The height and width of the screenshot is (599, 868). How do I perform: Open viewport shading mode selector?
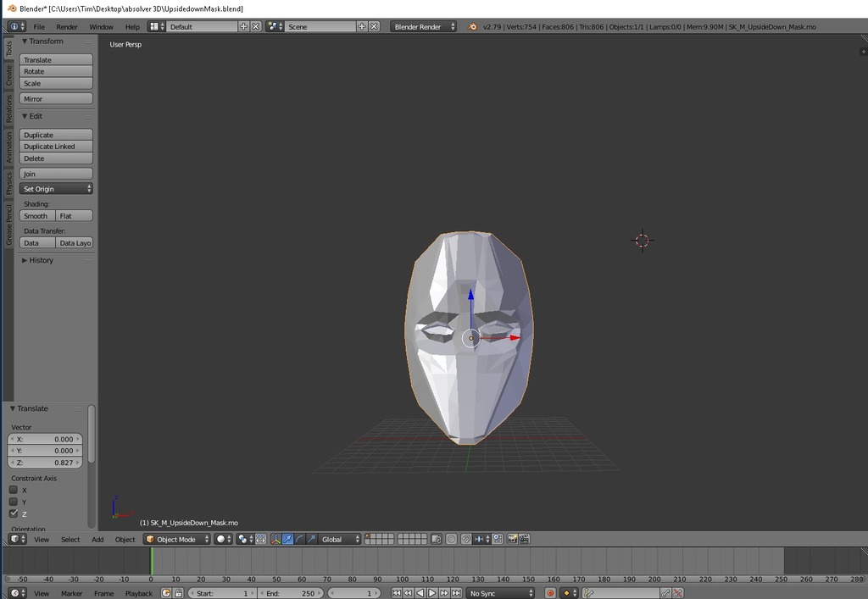[224, 539]
